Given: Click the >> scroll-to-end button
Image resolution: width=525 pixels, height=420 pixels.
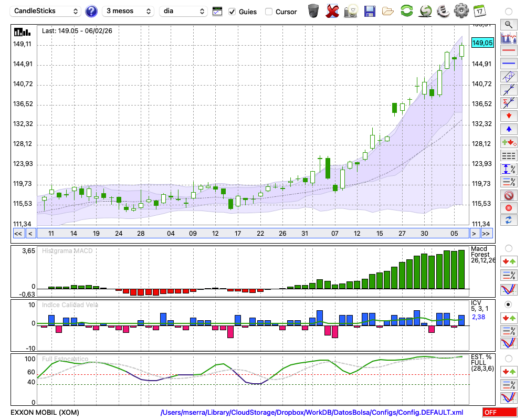Looking at the screenshot, I should coord(486,234).
